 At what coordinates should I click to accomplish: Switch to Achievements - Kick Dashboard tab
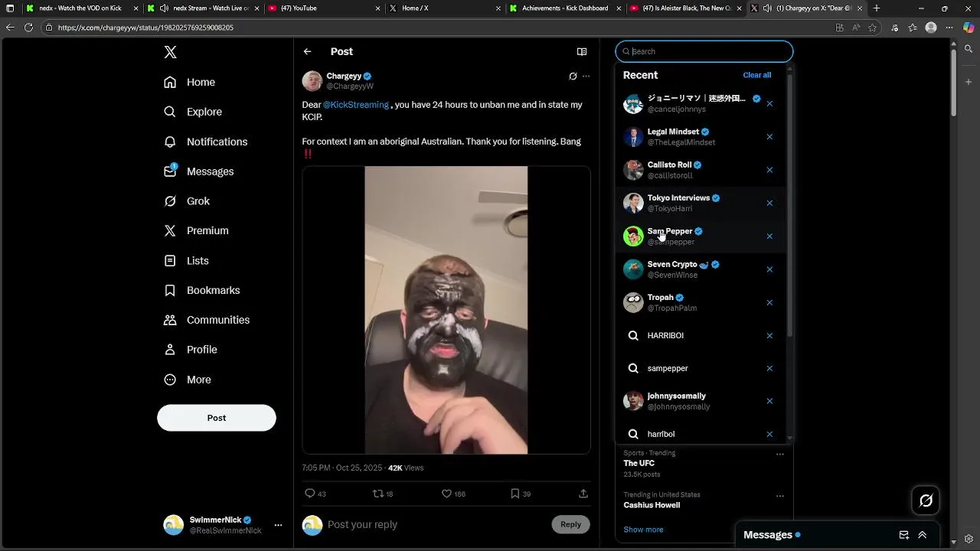pos(566,8)
